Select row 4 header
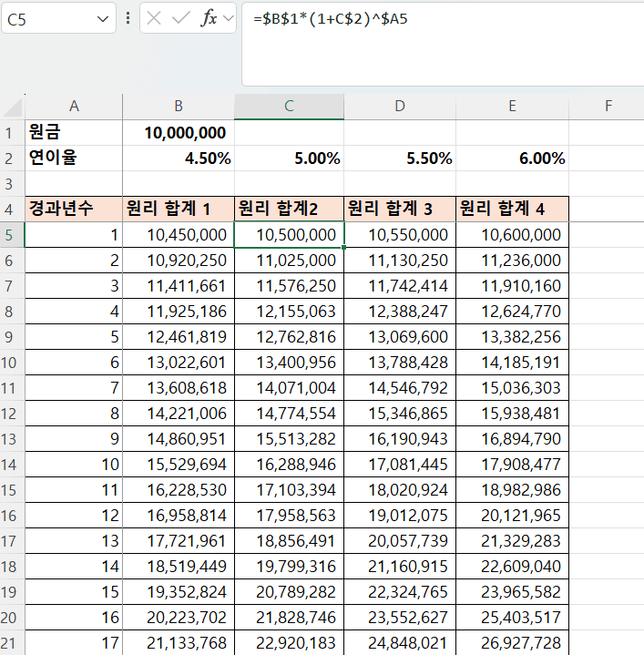The height and width of the screenshot is (655, 644). 11,209
